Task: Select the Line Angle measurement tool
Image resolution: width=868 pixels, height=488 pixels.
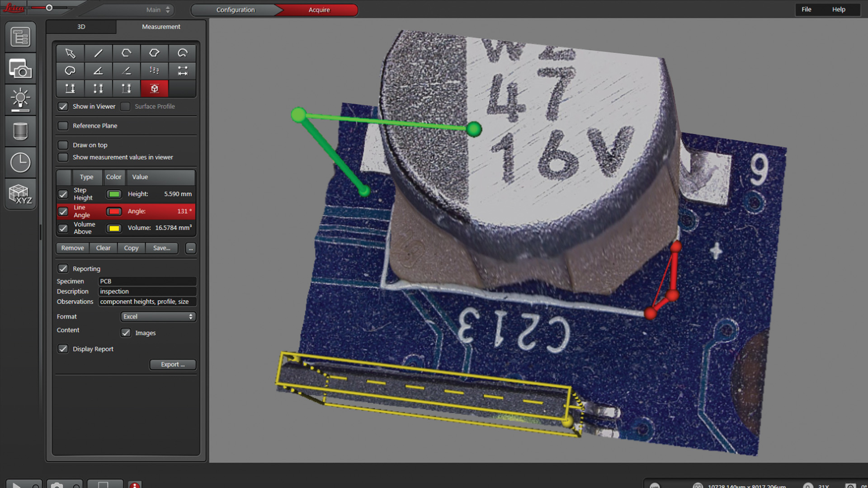Action: 99,71
